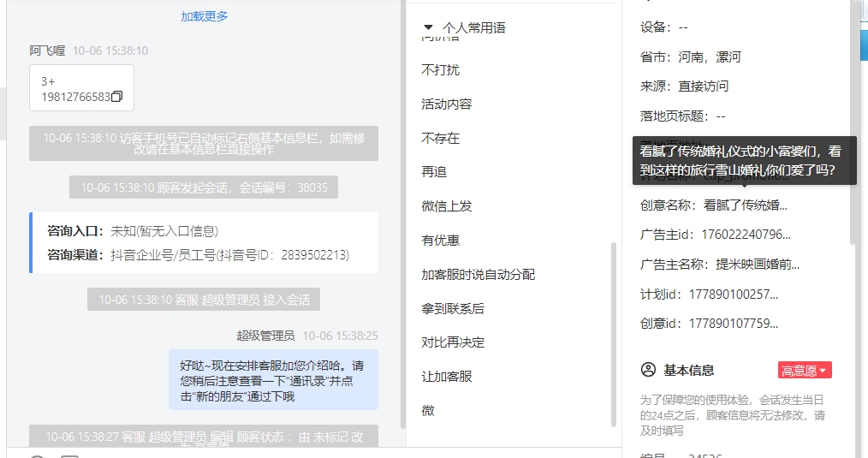
Task: Click the 加载更多 link
Action: (x=205, y=16)
